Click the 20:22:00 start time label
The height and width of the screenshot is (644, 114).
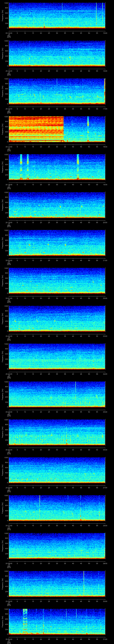9,336
